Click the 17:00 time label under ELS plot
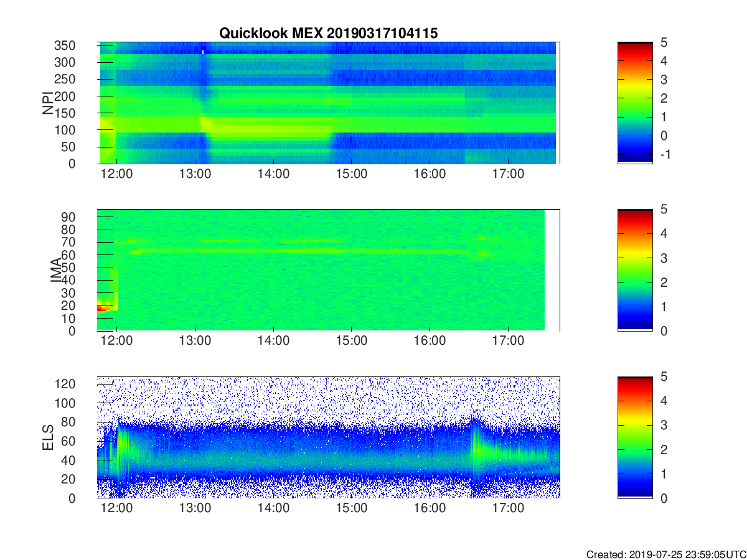Viewport: 747px width, 560px height. (508, 509)
